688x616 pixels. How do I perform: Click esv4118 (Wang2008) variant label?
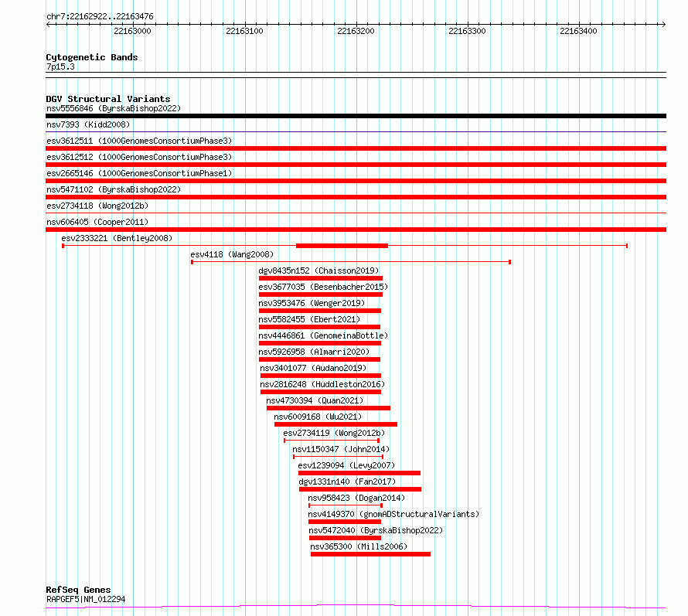point(232,254)
